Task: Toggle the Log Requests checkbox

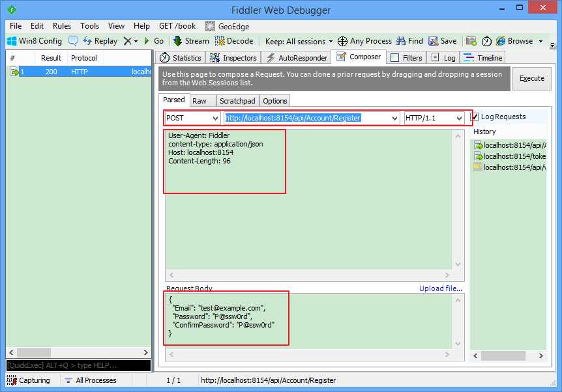Action: (475, 117)
